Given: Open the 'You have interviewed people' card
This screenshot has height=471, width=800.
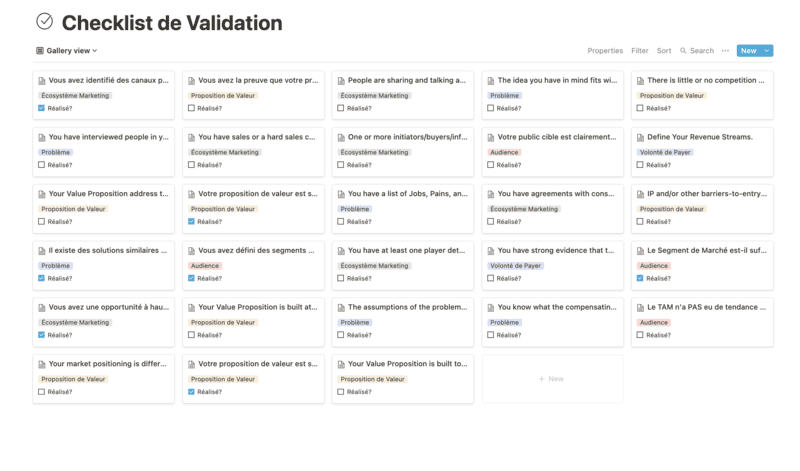Looking at the screenshot, I should 104,152.
